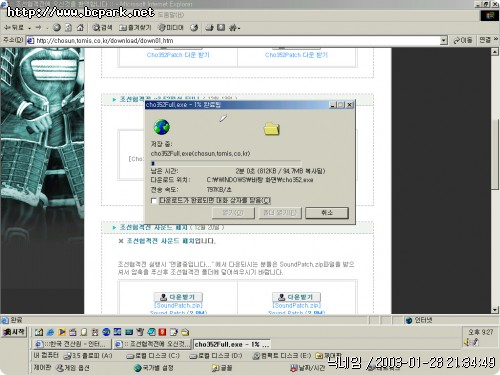Image resolution: width=500 pixels, height=375 pixels.
Task: Click the 인터넷 security zone in status bar
Action: tap(419, 320)
